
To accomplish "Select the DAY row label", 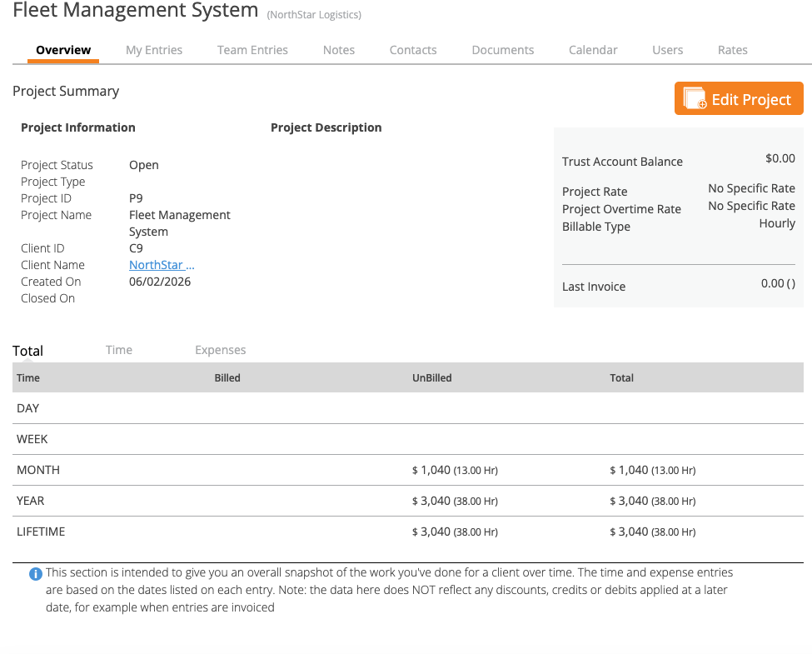I will point(28,408).
